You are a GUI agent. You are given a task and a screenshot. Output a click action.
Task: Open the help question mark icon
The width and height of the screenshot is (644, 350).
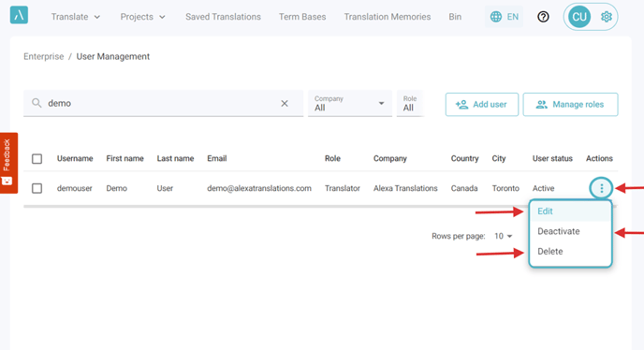543,17
